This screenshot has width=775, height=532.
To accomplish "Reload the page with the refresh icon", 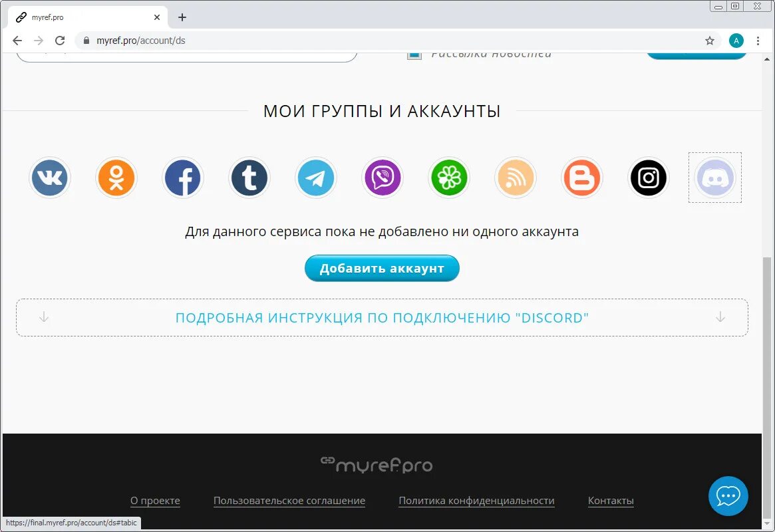I will coord(60,41).
